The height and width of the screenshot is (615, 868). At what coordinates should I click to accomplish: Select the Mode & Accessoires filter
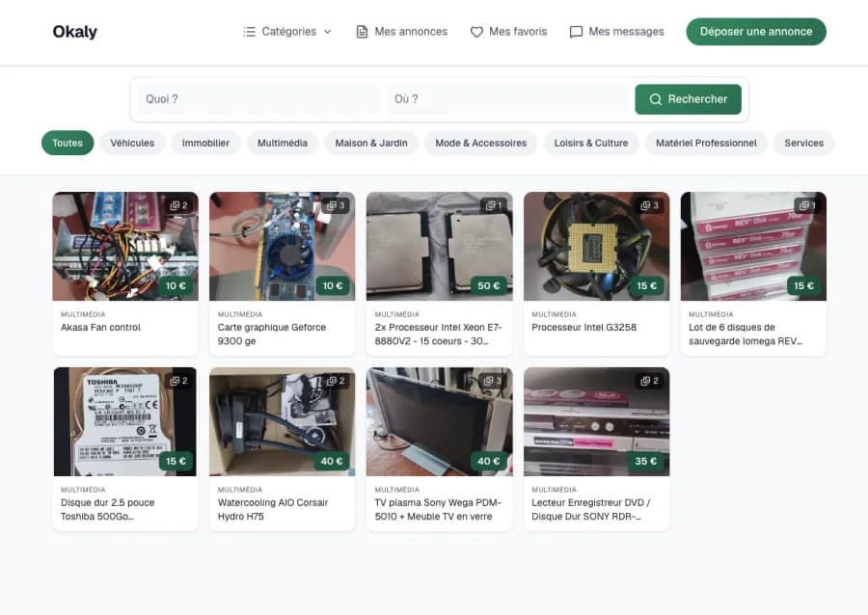click(480, 143)
